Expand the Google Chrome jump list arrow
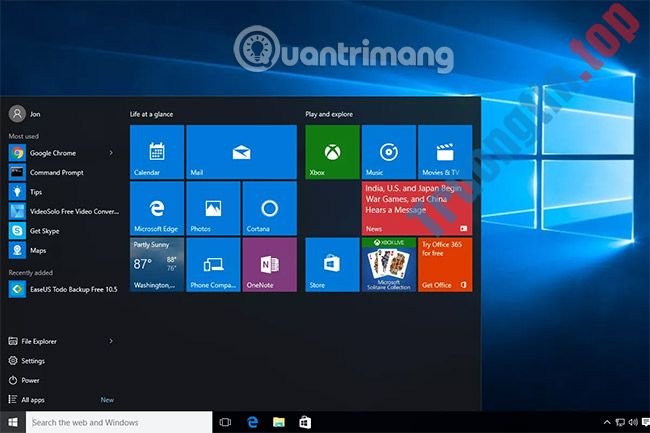650x433 pixels. tap(111, 153)
